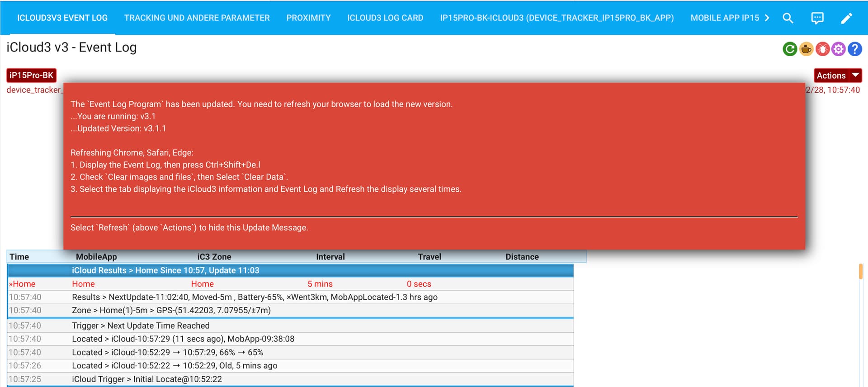Show more tabs with chevron arrow

coord(767,18)
